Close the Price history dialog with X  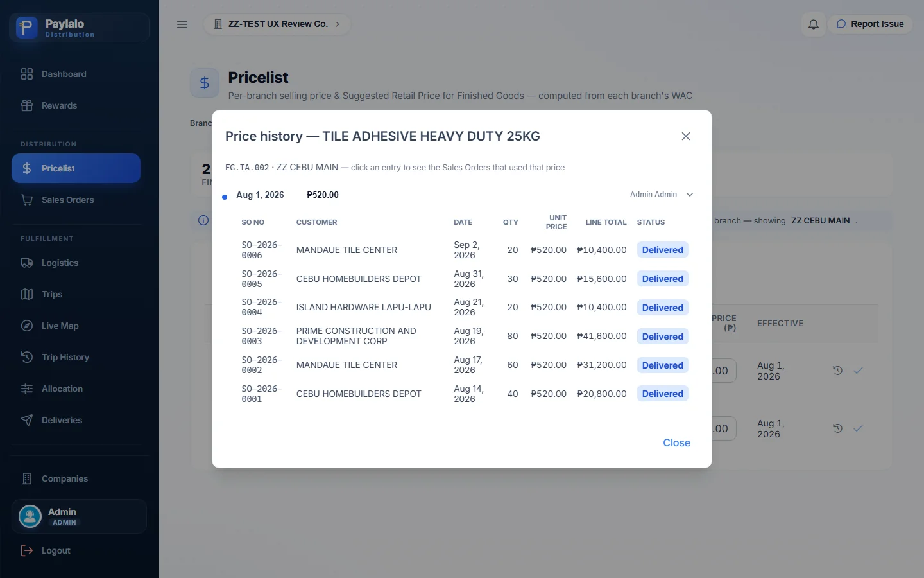[x=686, y=136]
